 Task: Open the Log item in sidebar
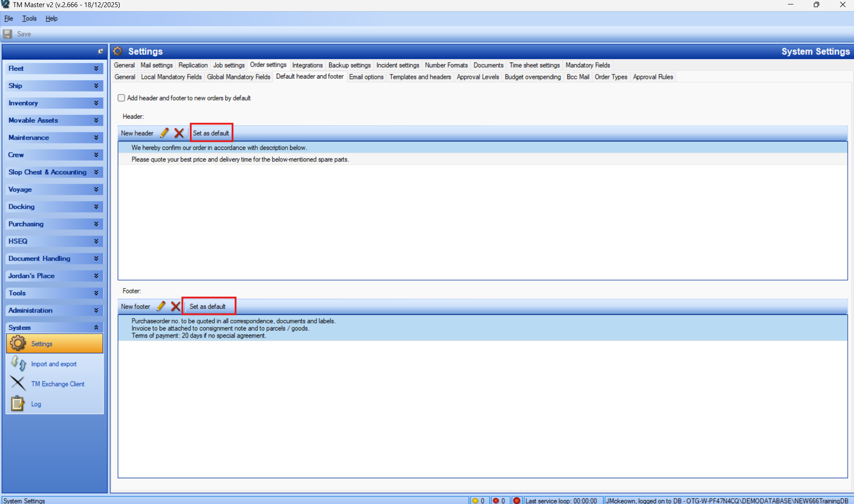(36, 404)
